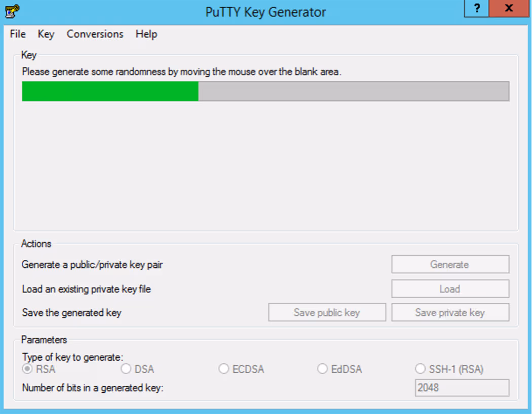Click the number of bits field showing 2048
The height and width of the screenshot is (414, 532).
462,388
